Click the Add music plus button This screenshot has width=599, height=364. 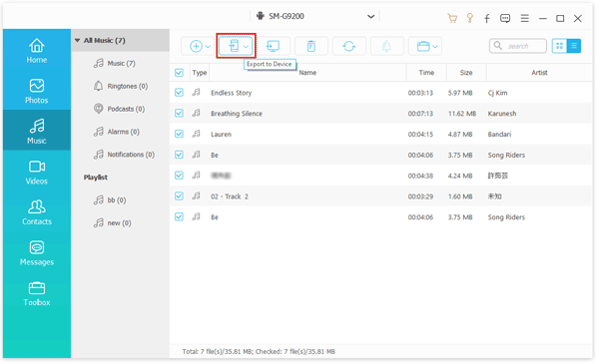pos(196,46)
